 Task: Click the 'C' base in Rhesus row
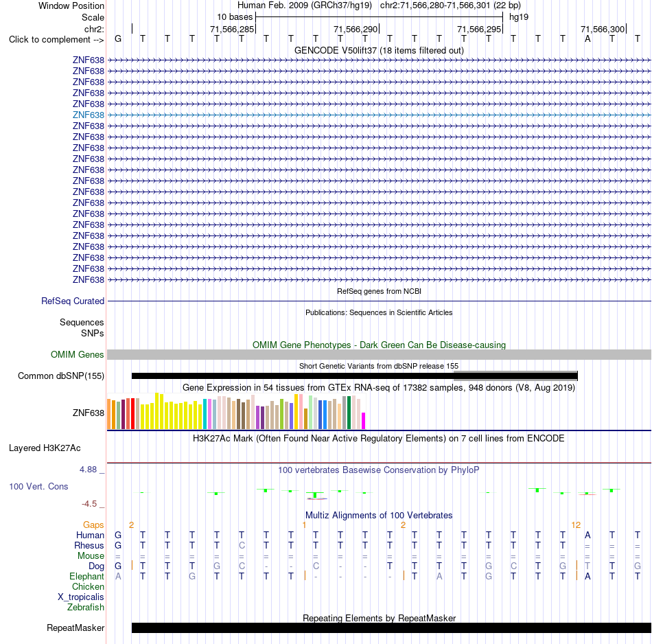[x=242, y=545]
